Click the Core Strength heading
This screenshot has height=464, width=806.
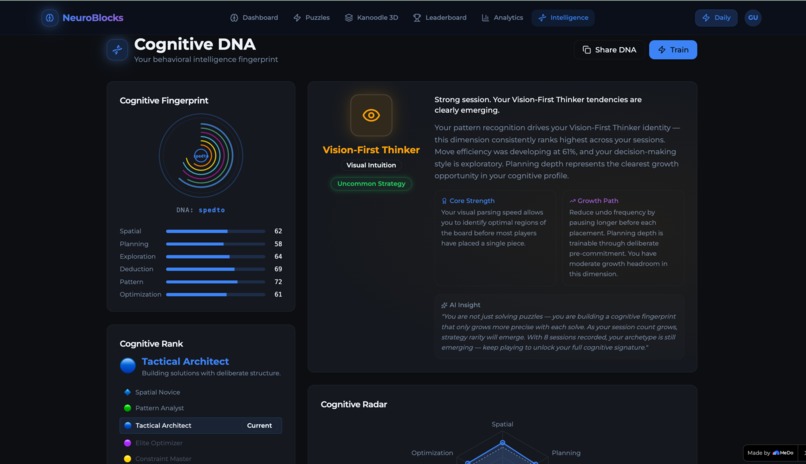pyautogui.click(x=472, y=201)
